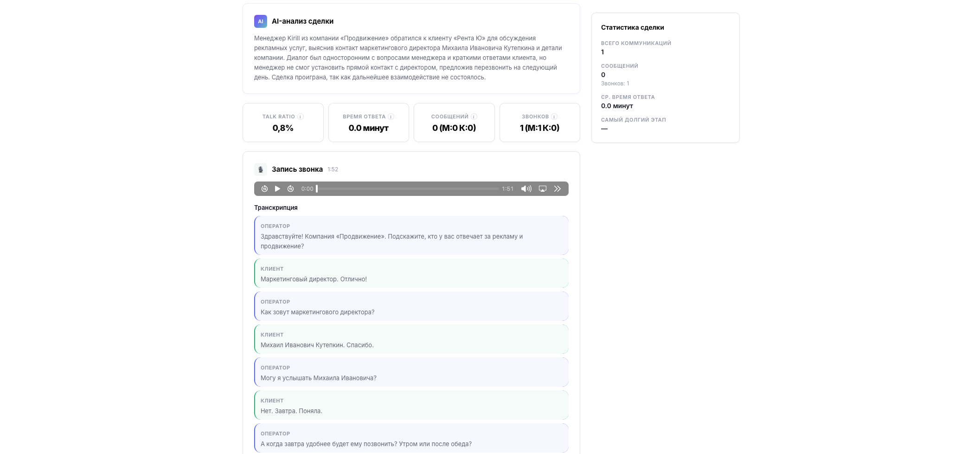Click client reply 'Маркетинговый директор. Отлично!'
The height and width of the screenshot is (454, 980).
pyautogui.click(x=411, y=274)
